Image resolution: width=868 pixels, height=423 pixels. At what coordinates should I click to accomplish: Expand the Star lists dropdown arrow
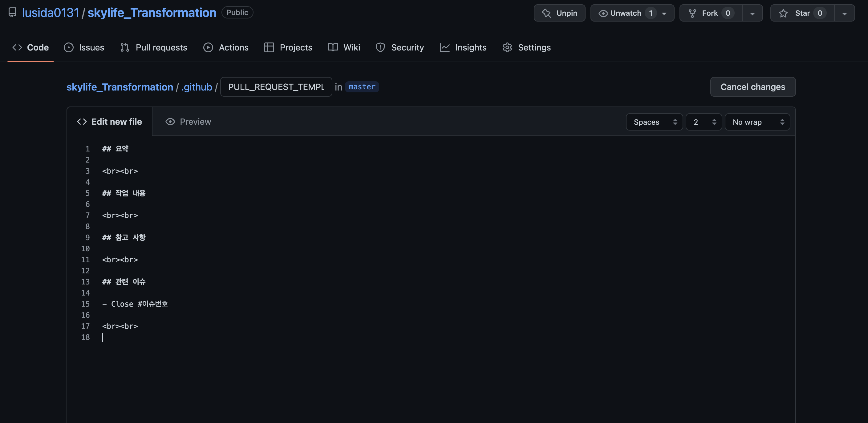tap(844, 14)
